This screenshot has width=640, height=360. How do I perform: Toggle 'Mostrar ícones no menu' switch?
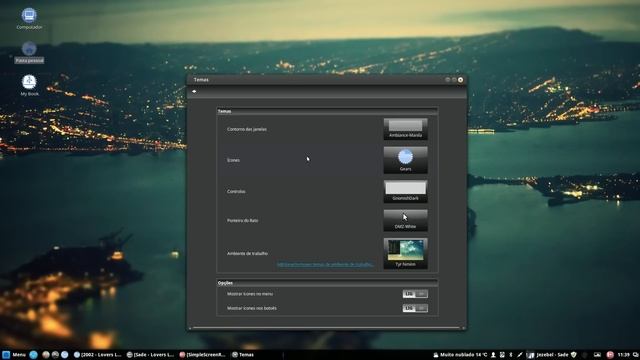click(415, 293)
